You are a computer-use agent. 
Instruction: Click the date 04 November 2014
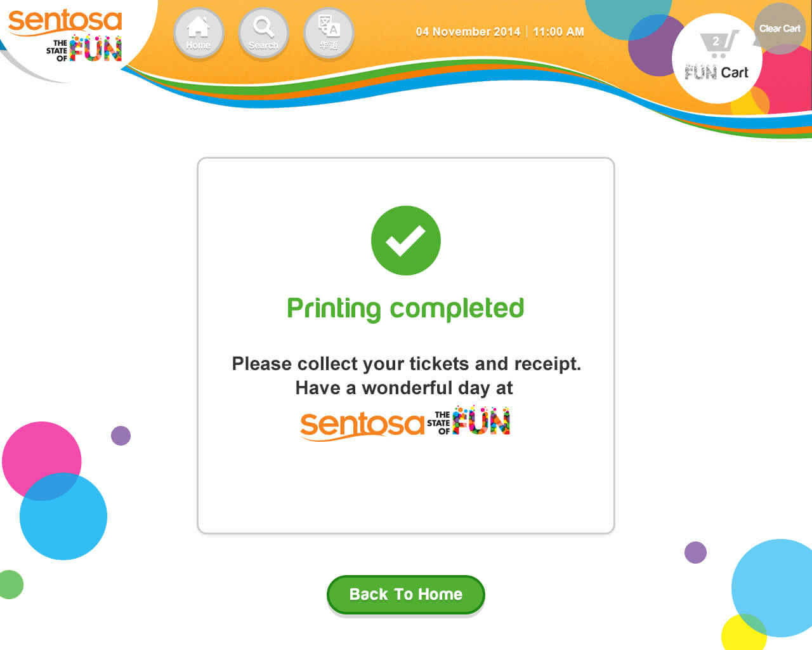click(468, 32)
